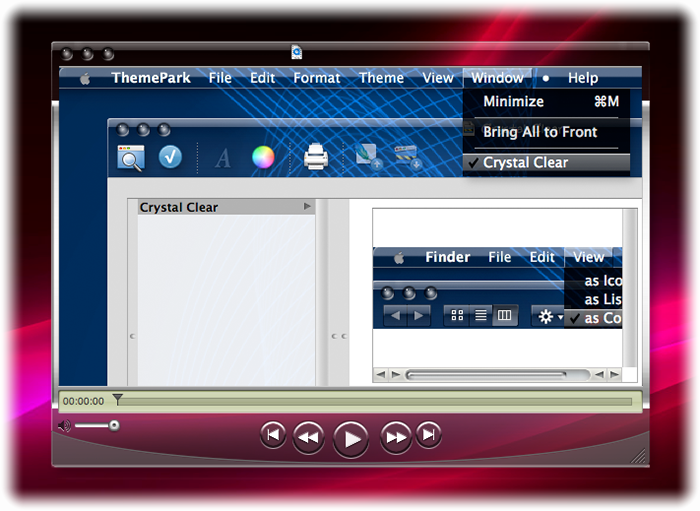Click the playhead marker on timeline
The image size is (700, 511).
(x=117, y=399)
